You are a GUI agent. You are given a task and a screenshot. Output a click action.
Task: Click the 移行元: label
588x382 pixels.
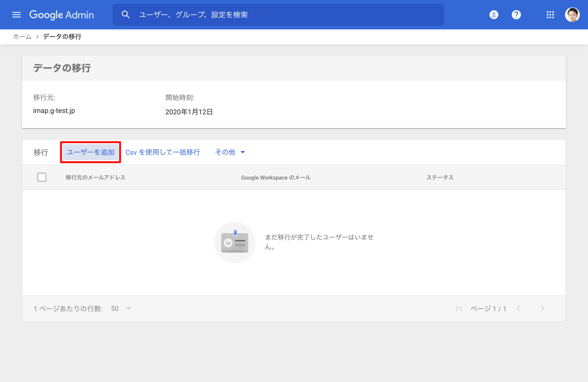coord(44,97)
